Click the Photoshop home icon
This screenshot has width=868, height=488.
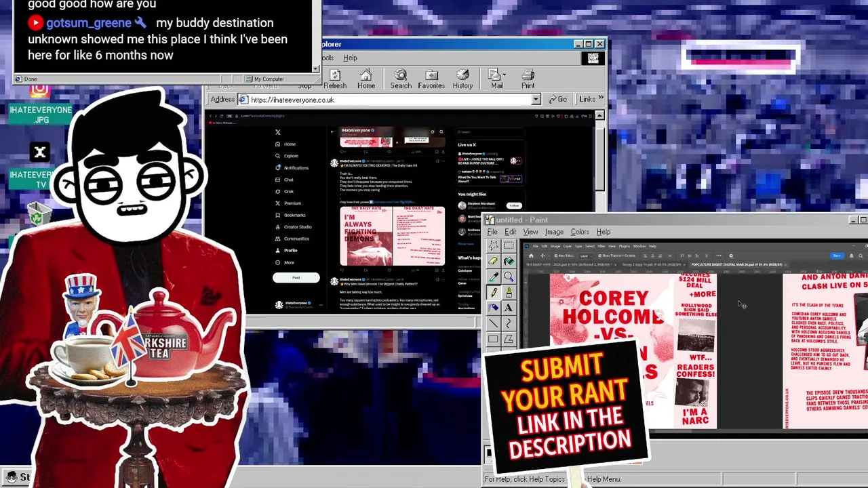[531, 256]
